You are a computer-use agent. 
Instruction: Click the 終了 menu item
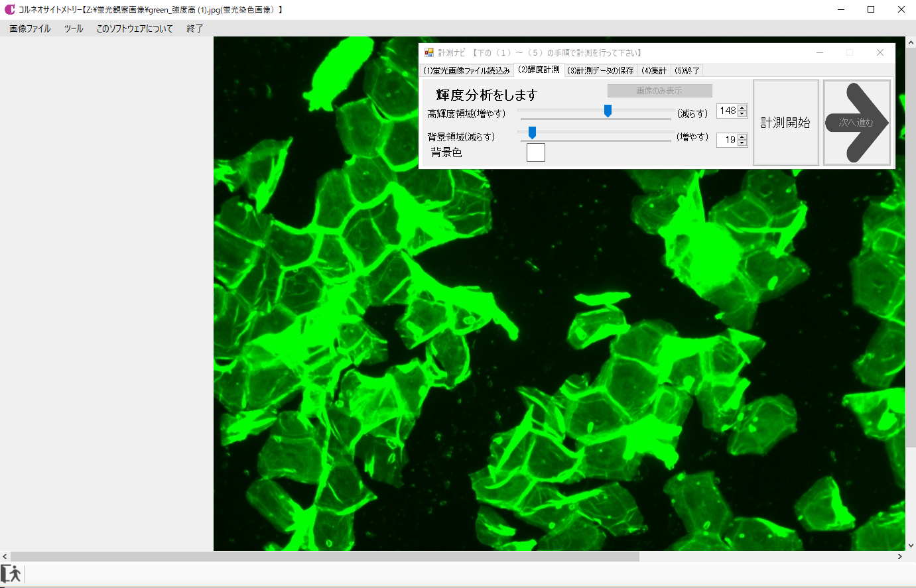coord(195,29)
